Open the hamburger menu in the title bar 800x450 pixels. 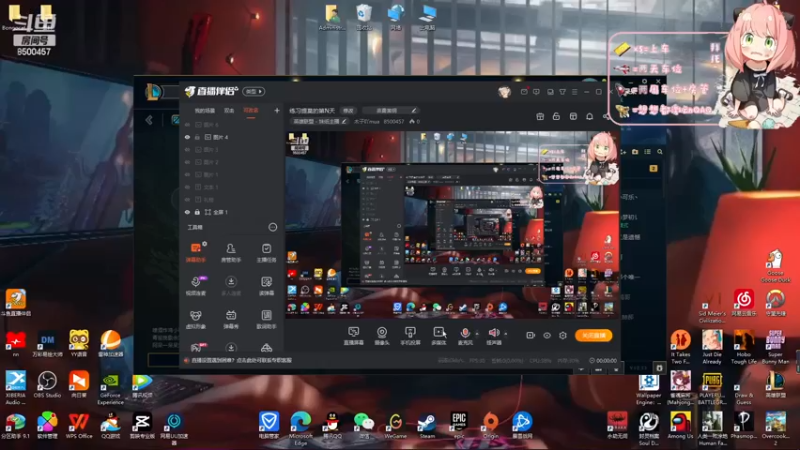[574, 92]
